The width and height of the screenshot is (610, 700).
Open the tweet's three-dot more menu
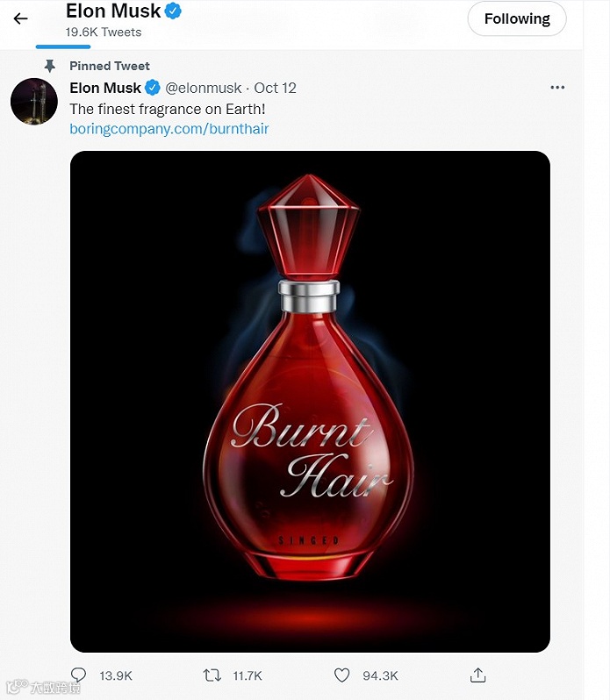pyautogui.click(x=557, y=88)
